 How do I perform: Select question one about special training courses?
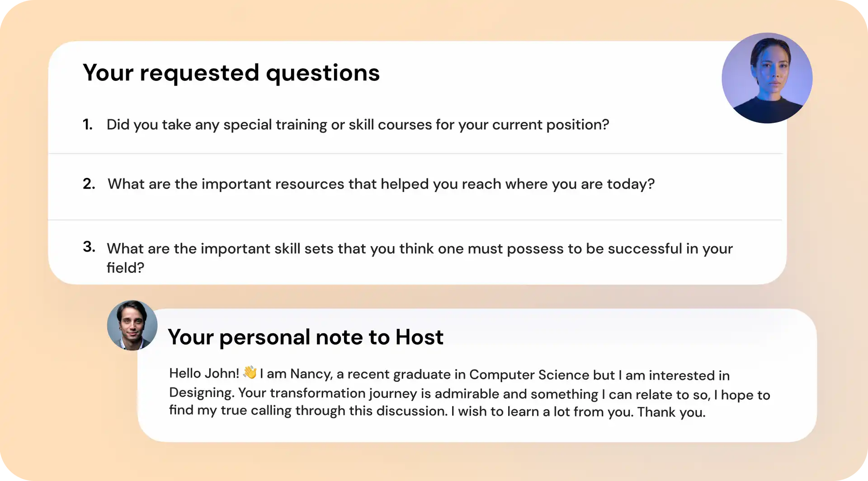coord(358,125)
